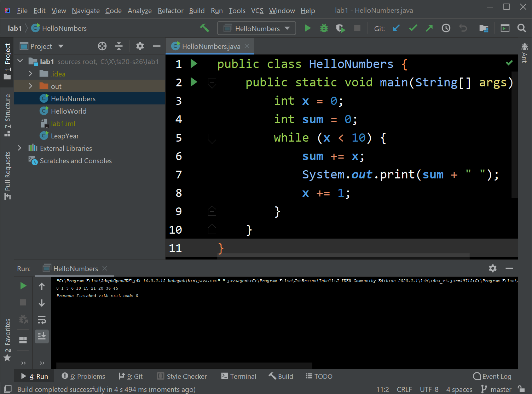Run with Coverage shield icon

[x=340, y=28]
